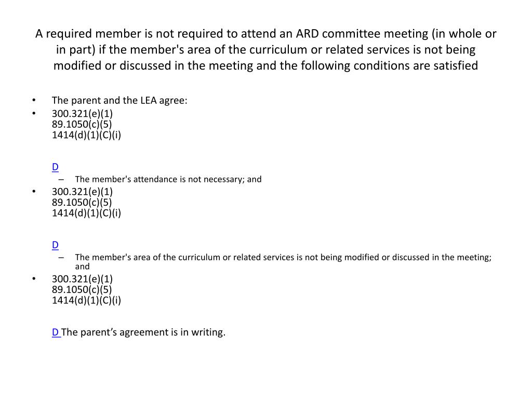Click "The member's attendance is not necessary; and"
The width and height of the screenshot is (532, 399).
click(168, 179)
